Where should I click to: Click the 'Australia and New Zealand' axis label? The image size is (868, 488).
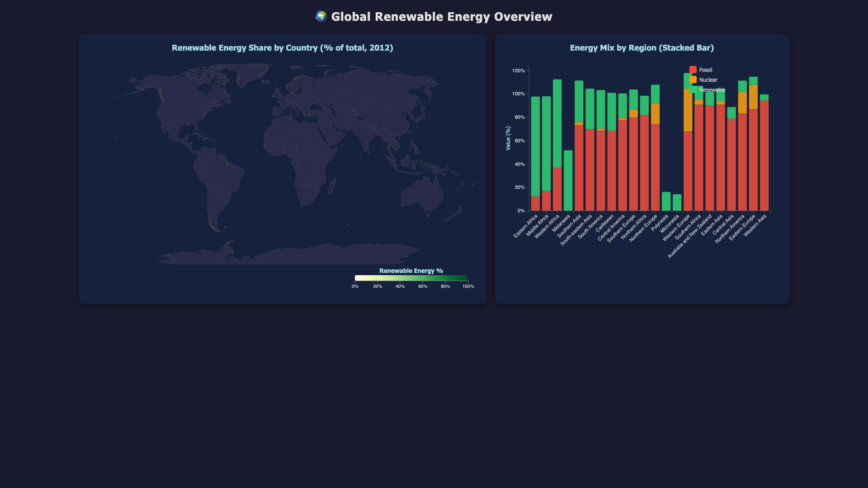(x=690, y=236)
